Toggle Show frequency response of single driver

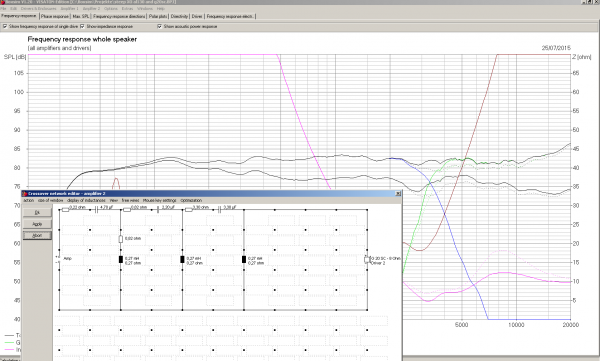pos(5,26)
